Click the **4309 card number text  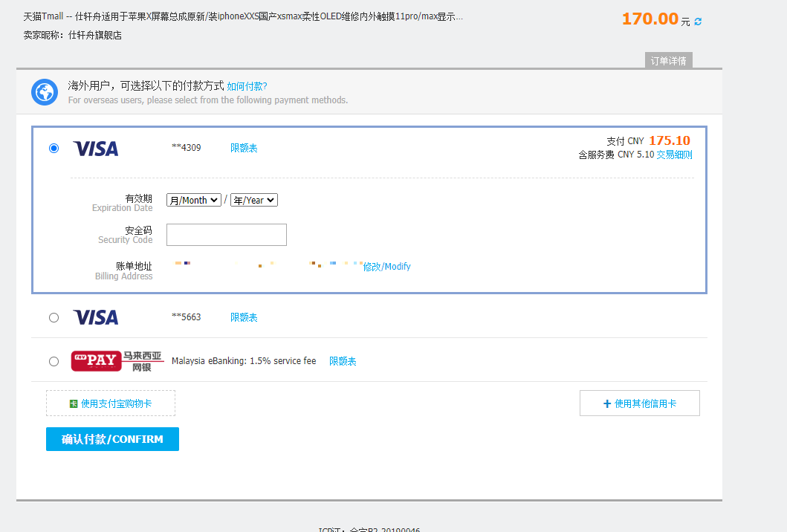(x=187, y=148)
